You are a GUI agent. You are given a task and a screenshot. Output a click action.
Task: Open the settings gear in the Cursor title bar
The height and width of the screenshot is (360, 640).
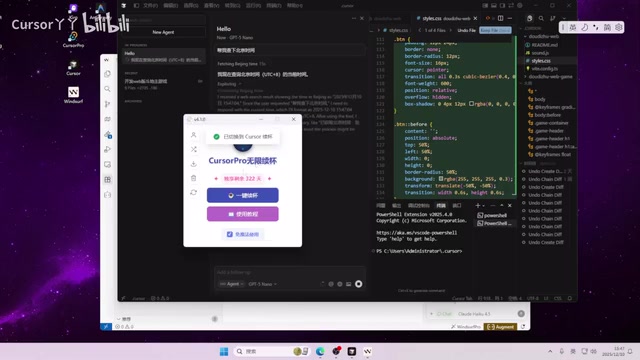[x=520, y=6]
